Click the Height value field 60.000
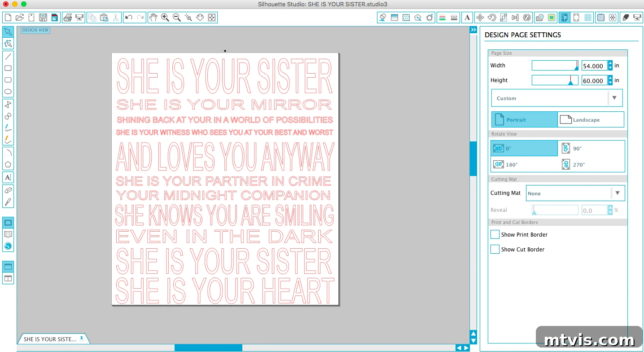644x352 pixels. (594, 80)
